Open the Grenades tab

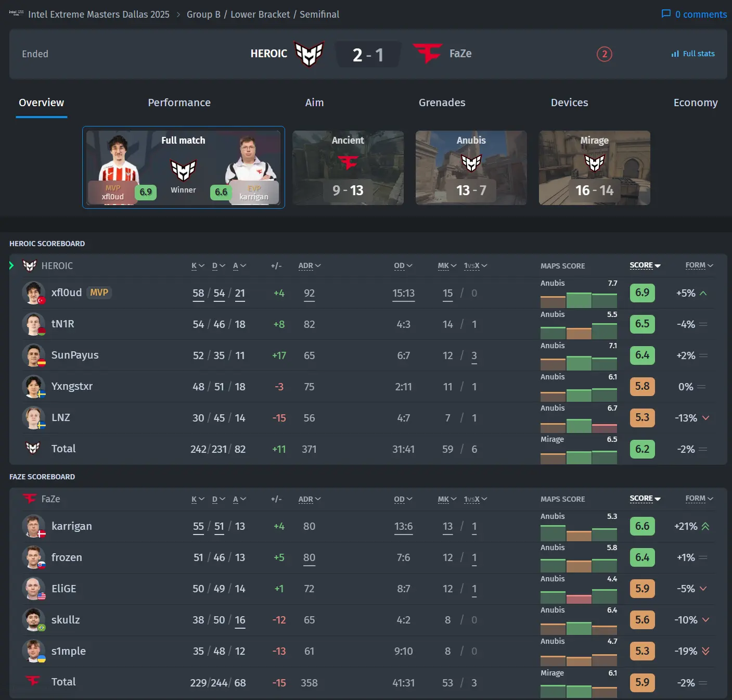pos(442,103)
